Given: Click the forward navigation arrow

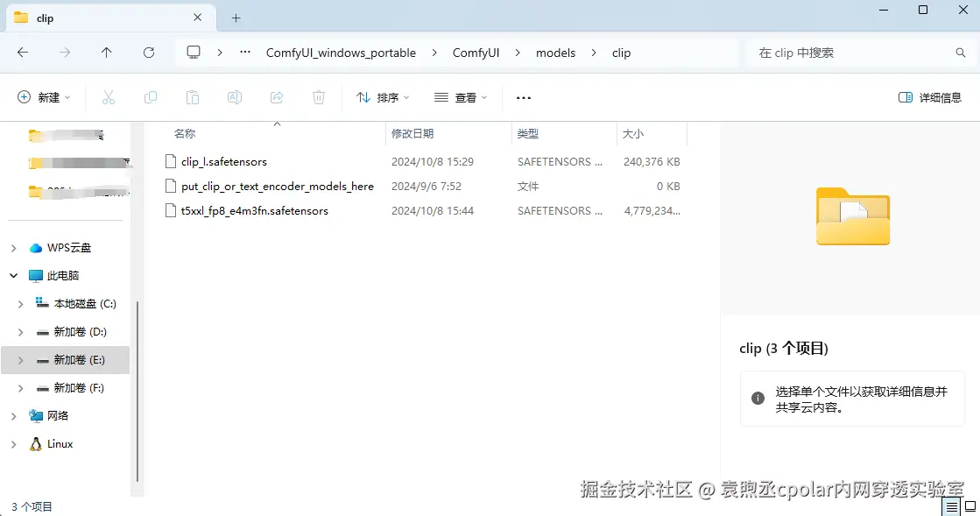Looking at the screenshot, I should coord(65,53).
